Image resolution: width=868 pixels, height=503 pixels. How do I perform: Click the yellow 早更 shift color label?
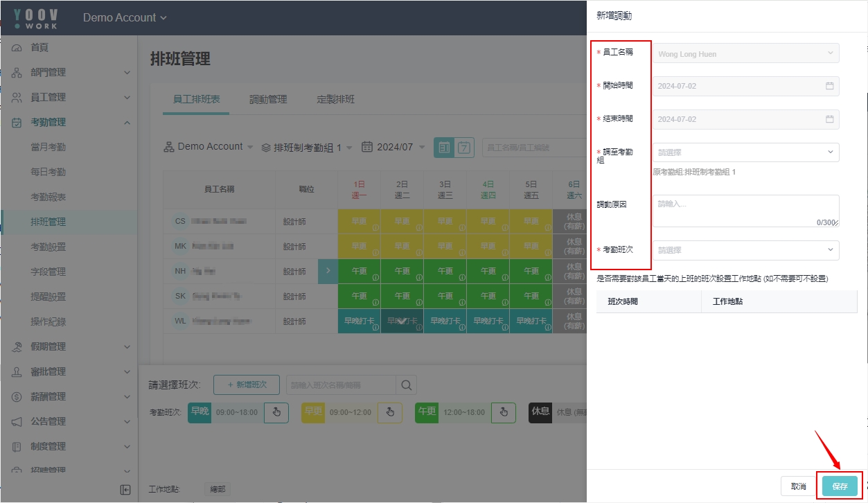(x=313, y=412)
